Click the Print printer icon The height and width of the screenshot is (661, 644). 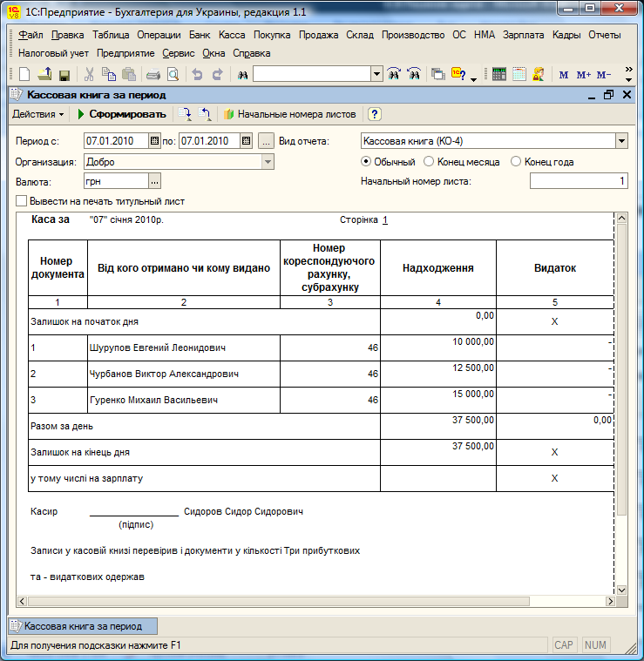[x=153, y=75]
